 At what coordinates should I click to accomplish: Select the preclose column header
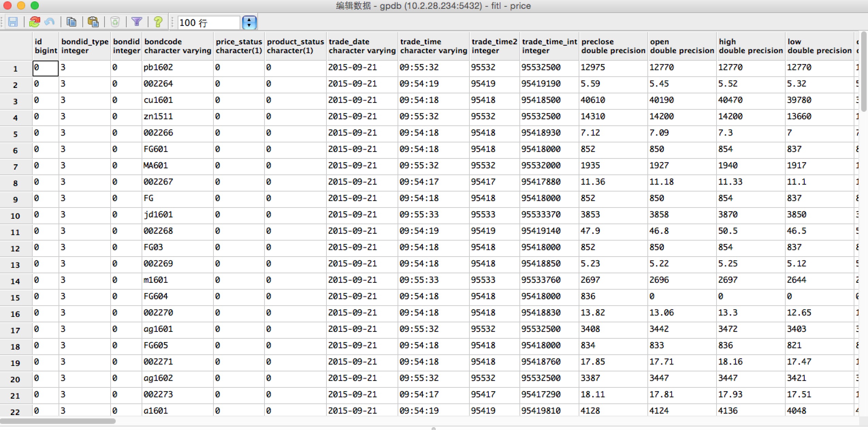[613, 46]
